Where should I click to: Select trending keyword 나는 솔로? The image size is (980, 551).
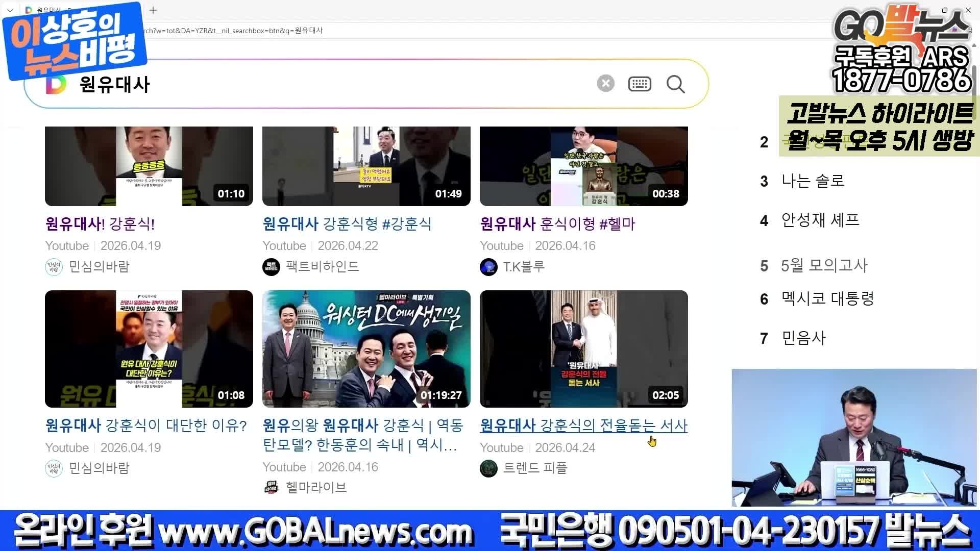tap(813, 181)
